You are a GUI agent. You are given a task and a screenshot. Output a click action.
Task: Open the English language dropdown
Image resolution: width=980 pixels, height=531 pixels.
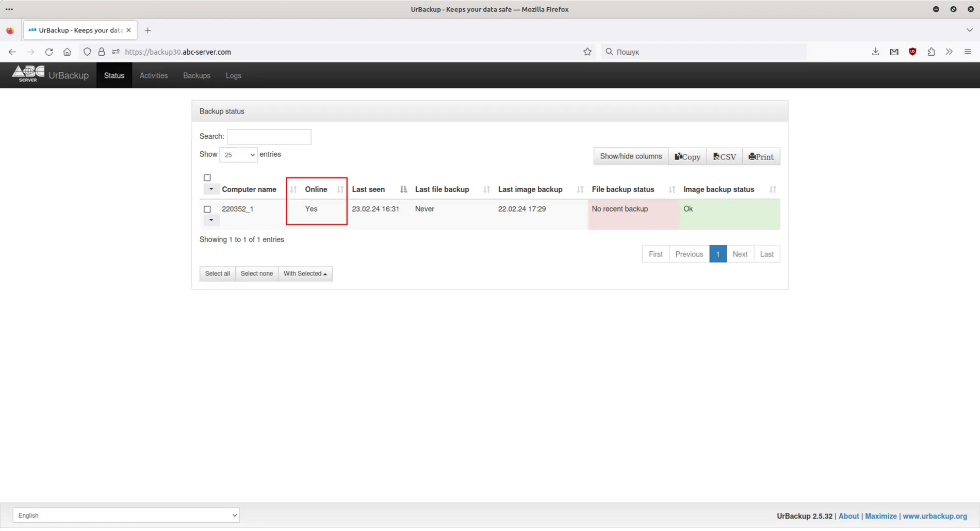(x=125, y=515)
